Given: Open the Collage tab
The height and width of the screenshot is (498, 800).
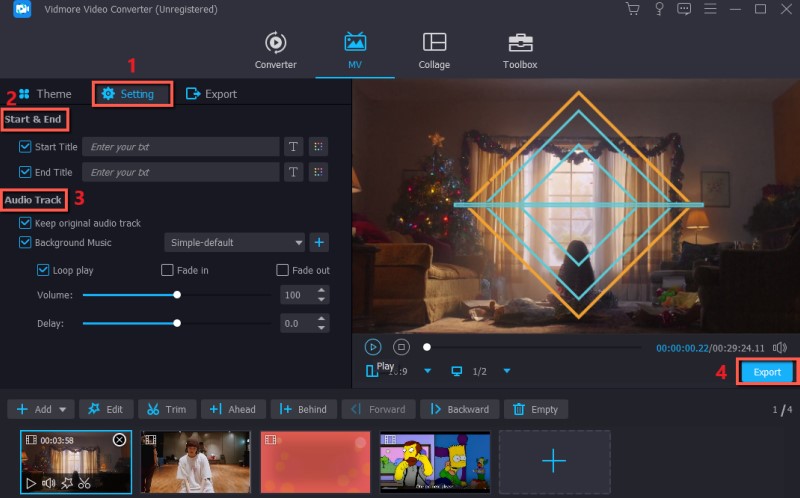Looking at the screenshot, I should pyautogui.click(x=434, y=50).
